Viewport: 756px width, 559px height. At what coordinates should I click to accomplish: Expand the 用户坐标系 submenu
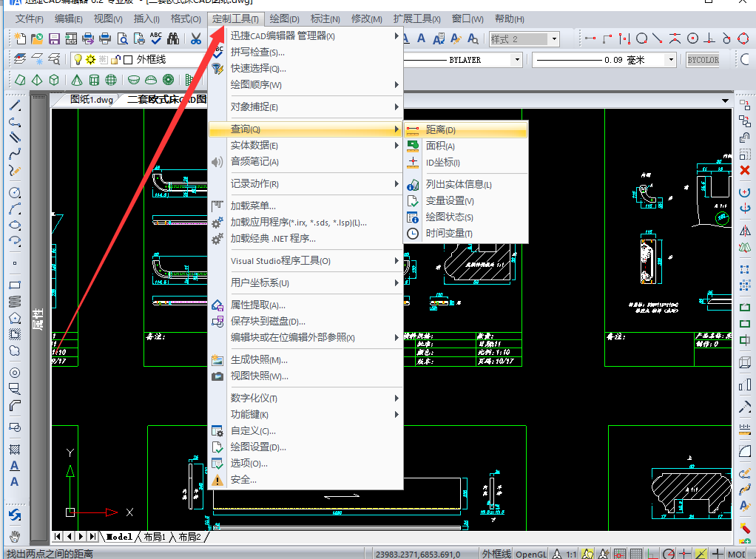[306, 283]
